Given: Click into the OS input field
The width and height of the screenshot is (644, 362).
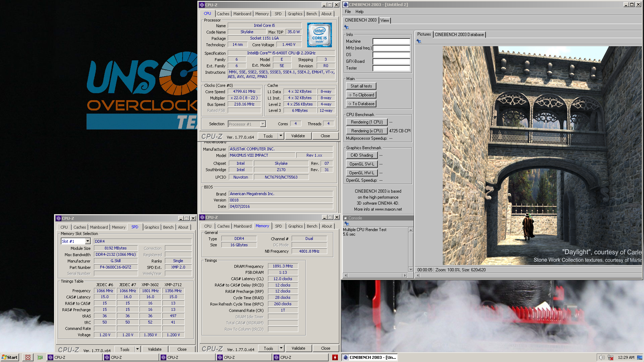Looking at the screenshot, I should click(391, 55).
